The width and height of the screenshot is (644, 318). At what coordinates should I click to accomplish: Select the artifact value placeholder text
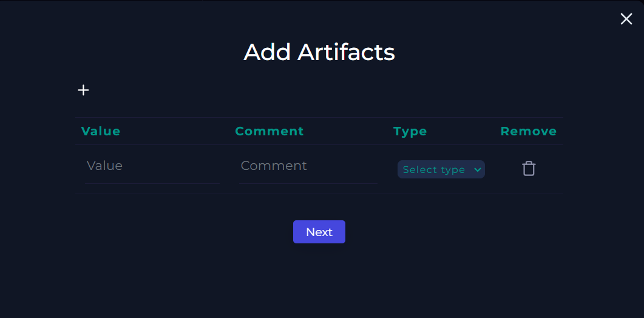pos(105,166)
